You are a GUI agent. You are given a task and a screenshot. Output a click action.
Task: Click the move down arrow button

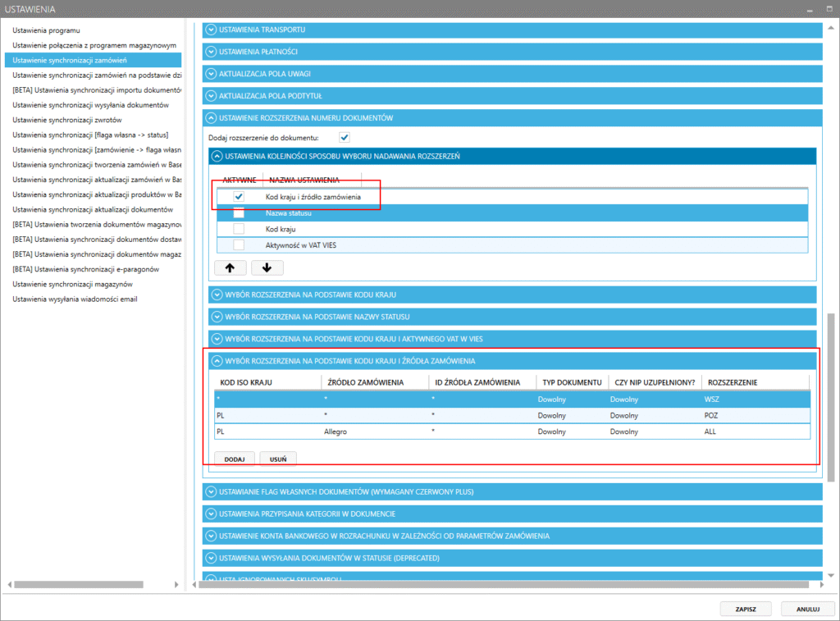tap(267, 267)
